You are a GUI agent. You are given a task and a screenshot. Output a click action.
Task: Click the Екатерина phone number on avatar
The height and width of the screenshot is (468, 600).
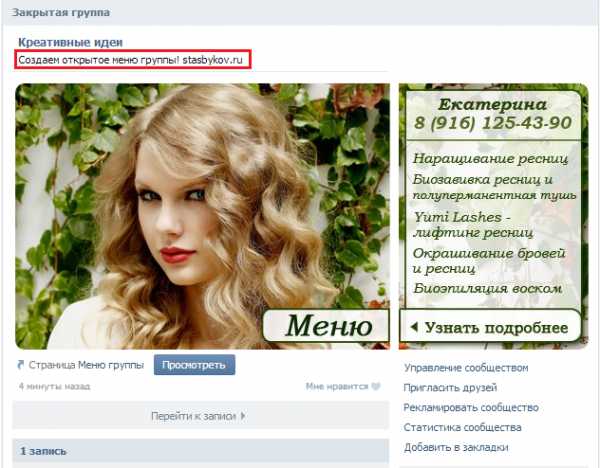click(493, 123)
